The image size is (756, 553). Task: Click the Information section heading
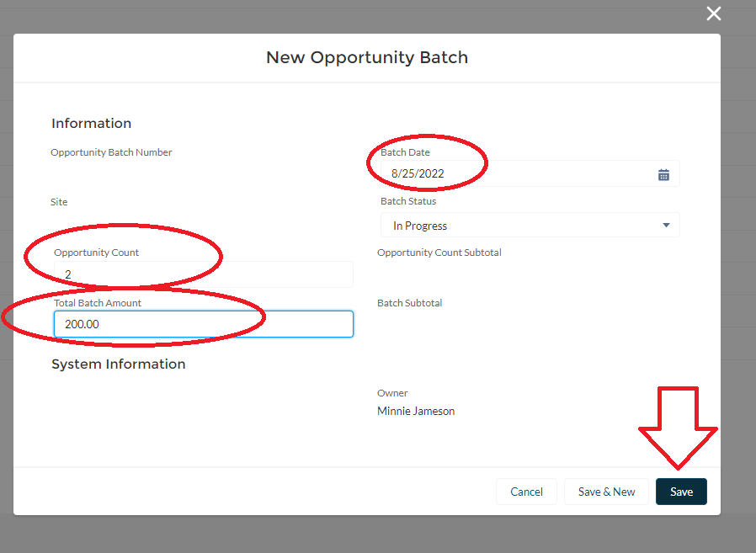(91, 124)
